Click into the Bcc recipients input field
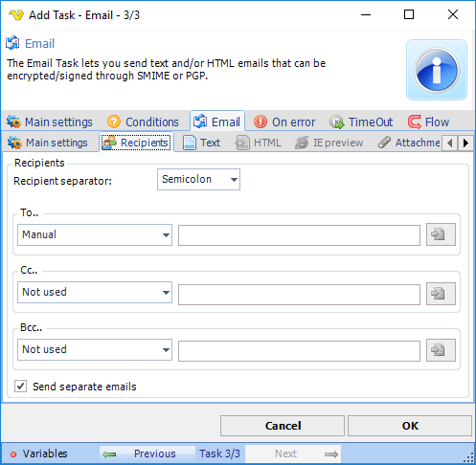 (299, 351)
